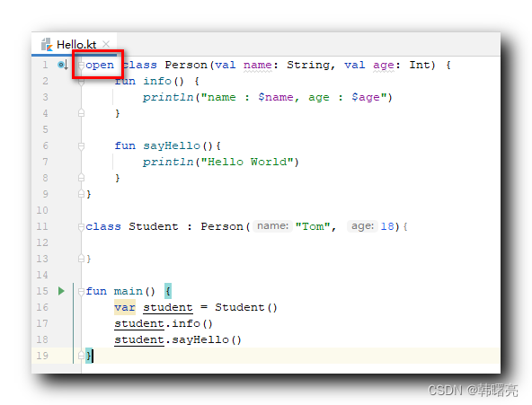Select the Hello.kt editor tab
Viewport: 532px width, 405px height.
tap(74, 44)
